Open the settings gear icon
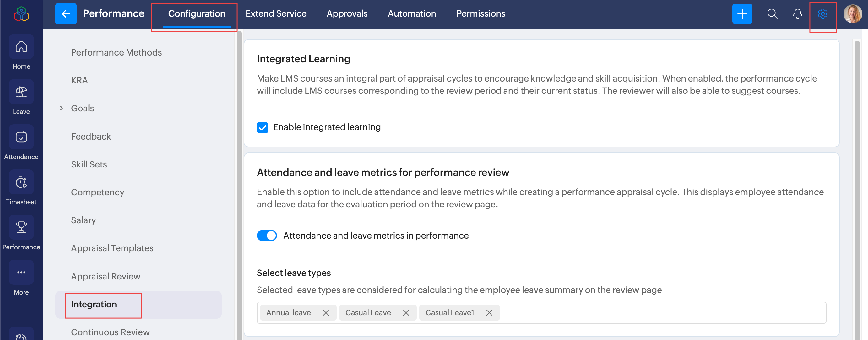868x340 pixels. click(x=822, y=14)
